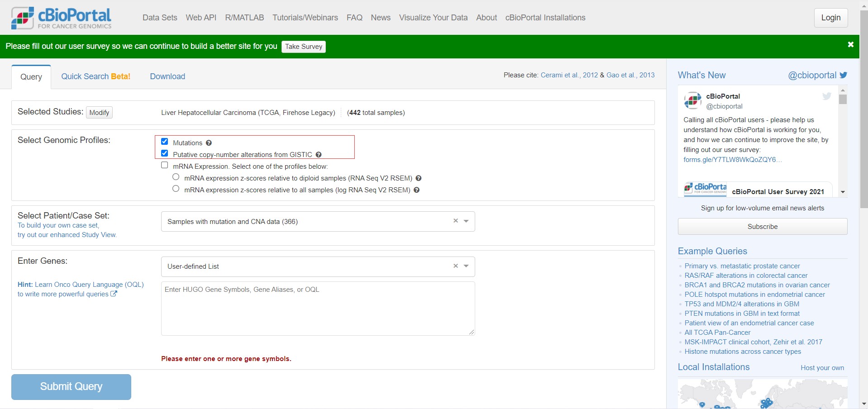The height and width of the screenshot is (409, 868).
Task: Open the Host your own link
Action: click(x=822, y=368)
